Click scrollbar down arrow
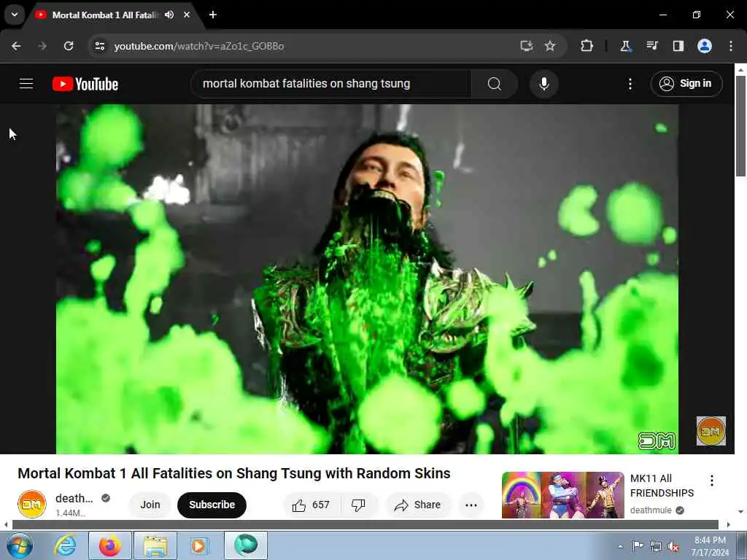This screenshot has width=747, height=560. click(x=740, y=511)
